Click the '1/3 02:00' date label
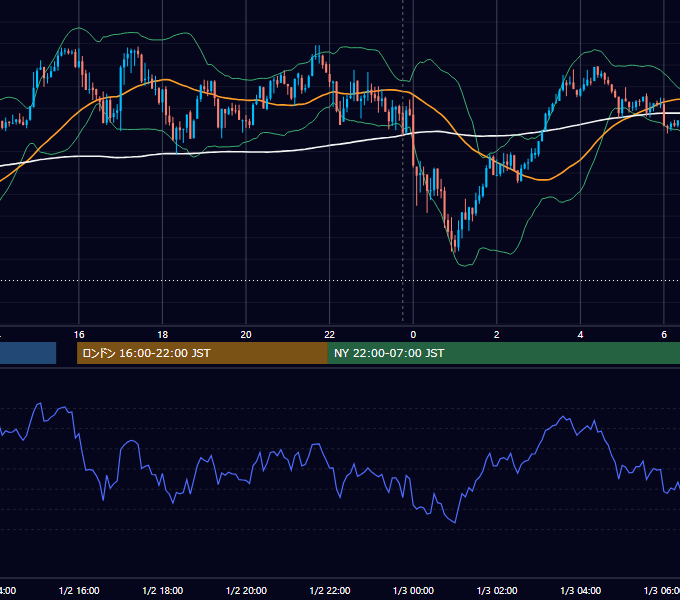Screen dimensions: 680x600 (x=497, y=591)
